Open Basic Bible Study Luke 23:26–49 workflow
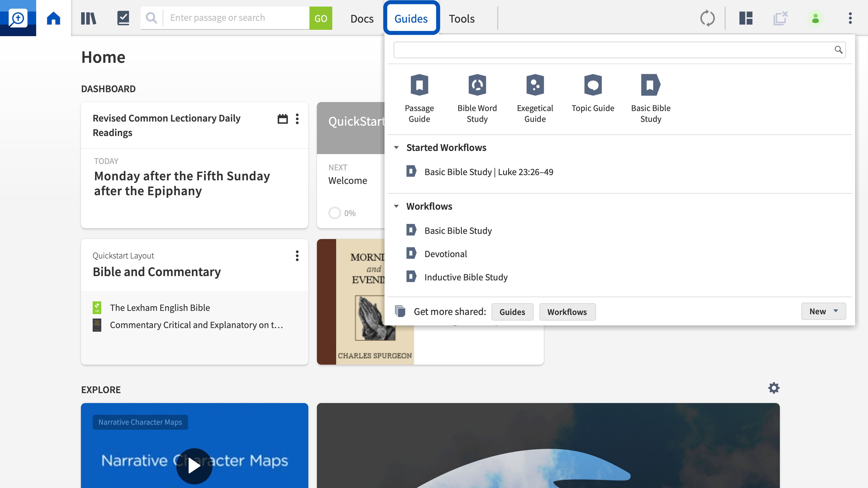The width and height of the screenshot is (868, 488). click(x=488, y=172)
